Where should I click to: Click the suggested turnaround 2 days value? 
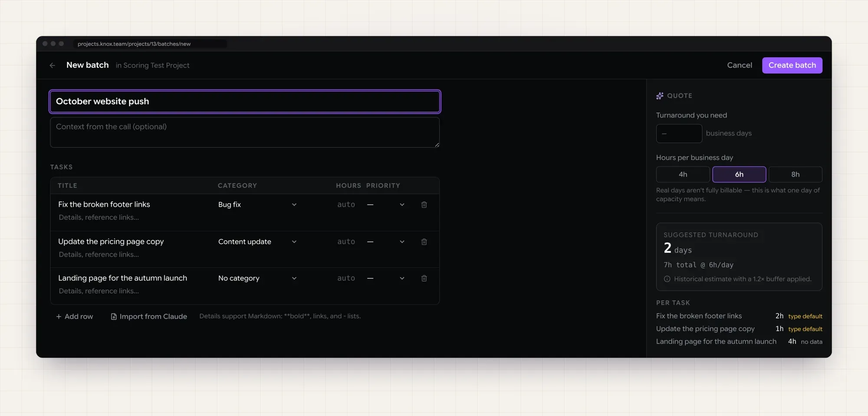[677, 248]
